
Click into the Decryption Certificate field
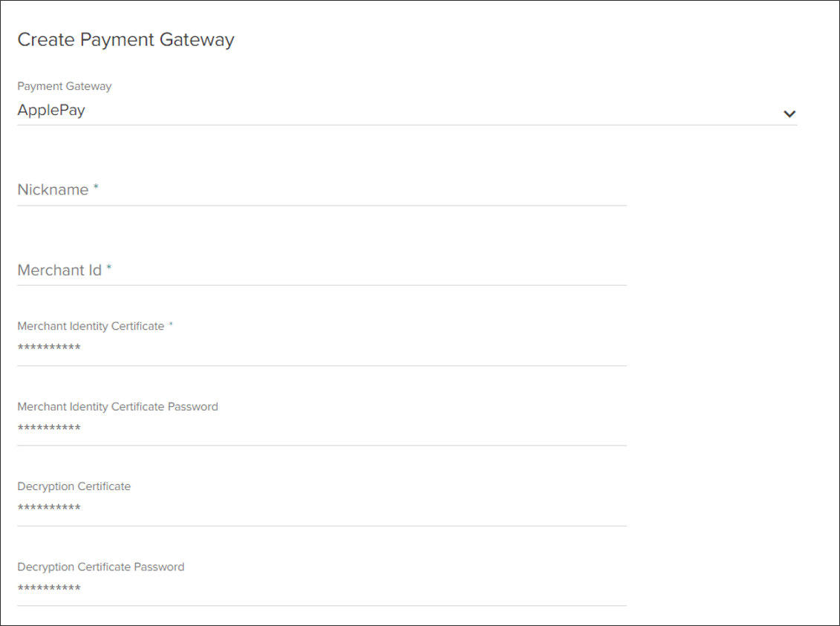319,508
